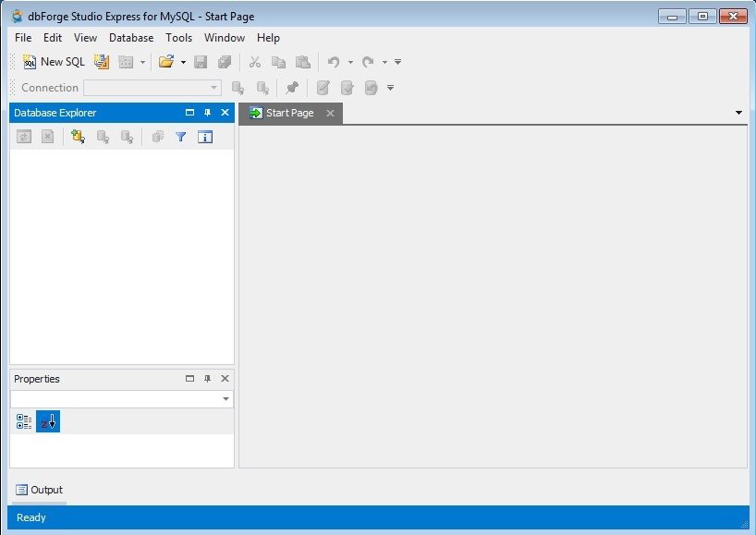Maximize the Properties panel

190,378
